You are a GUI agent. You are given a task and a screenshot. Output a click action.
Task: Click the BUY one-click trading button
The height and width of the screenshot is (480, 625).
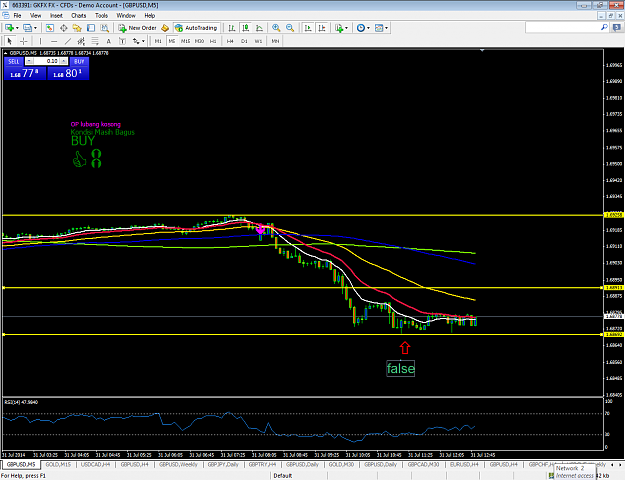pos(79,61)
